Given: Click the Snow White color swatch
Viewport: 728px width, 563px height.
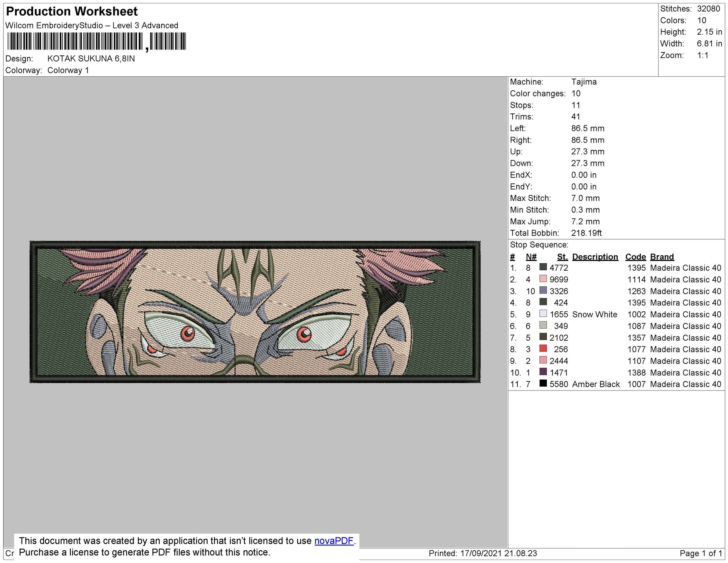Looking at the screenshot, I should [543, 314].
